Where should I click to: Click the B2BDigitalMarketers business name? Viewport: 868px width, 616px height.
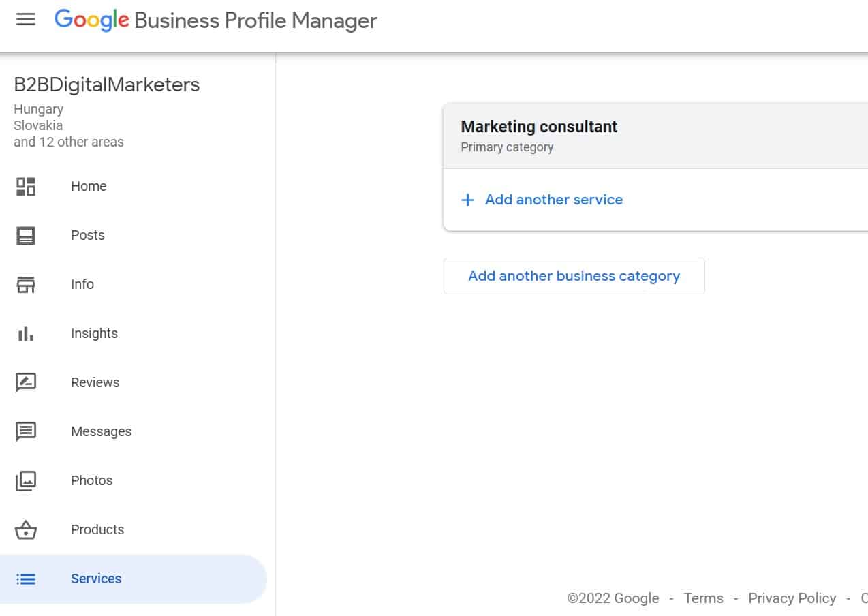click(x=107, y=84)
